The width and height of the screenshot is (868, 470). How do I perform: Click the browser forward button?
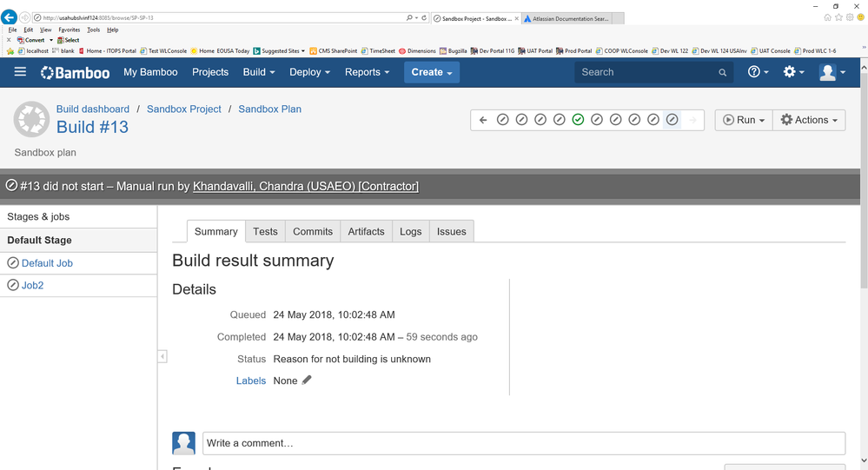(x=25, y=17)
